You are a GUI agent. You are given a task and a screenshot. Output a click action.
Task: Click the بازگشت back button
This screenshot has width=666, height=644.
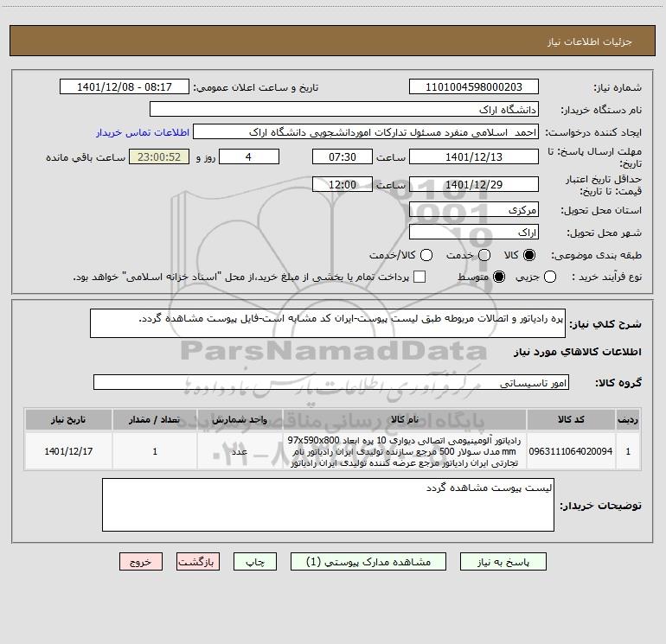[x=198, y=562]
